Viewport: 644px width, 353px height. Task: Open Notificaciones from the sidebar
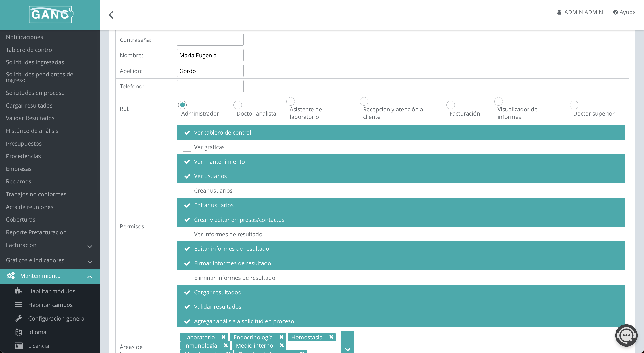coord(24,37)
